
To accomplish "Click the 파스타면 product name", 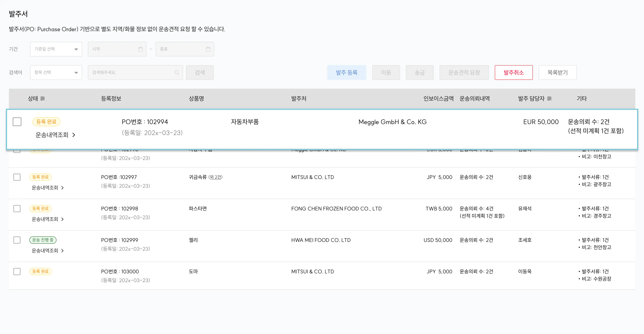I will (198, 209).
